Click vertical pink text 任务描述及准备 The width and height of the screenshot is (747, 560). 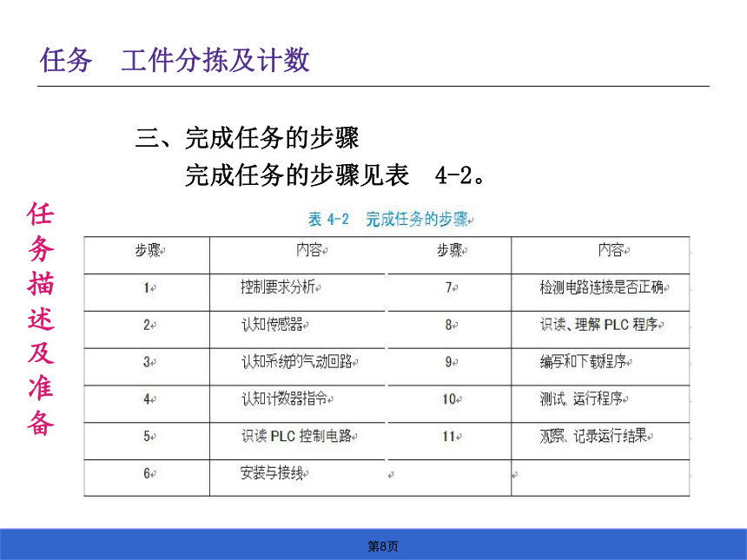point(41,319)
